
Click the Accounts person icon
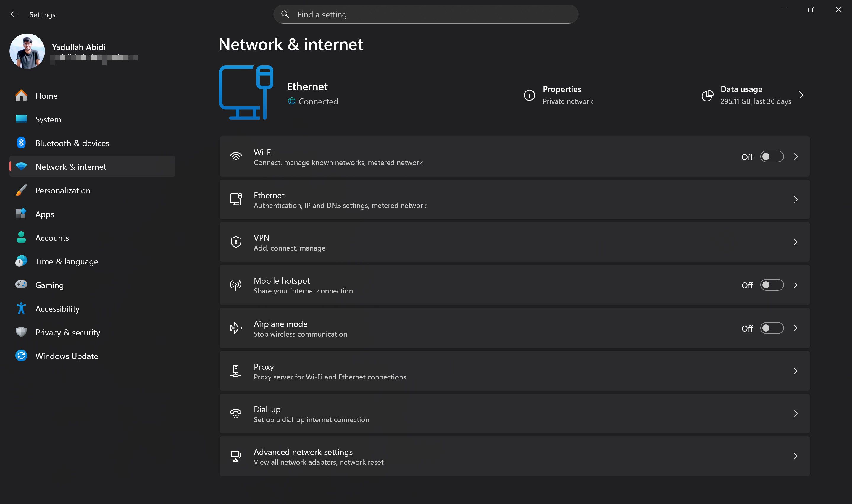(21, 238)
